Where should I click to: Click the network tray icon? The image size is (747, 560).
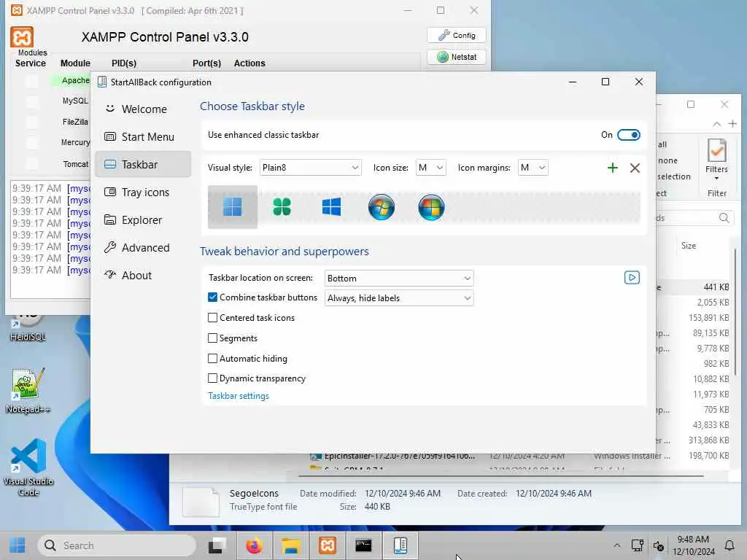[638, 545]
